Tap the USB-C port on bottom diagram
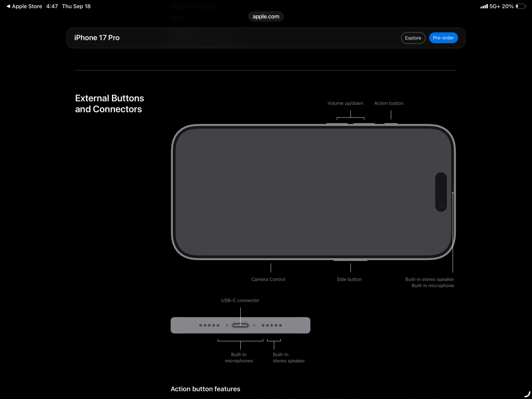The height and width of the screenshot is (399, 532). click(x=240, y=325)
